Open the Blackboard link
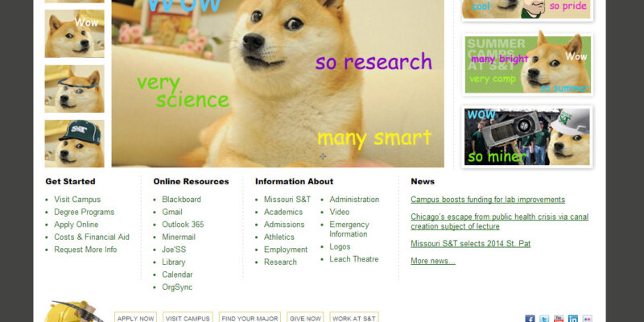This screenshot has width=644, height=322. pyautogui.click(x=182, y=200)
